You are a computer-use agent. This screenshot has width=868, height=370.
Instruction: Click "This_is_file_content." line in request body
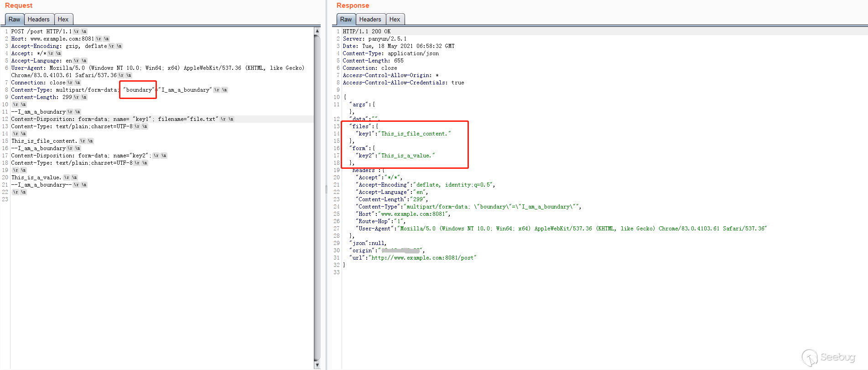click(44, 141)
